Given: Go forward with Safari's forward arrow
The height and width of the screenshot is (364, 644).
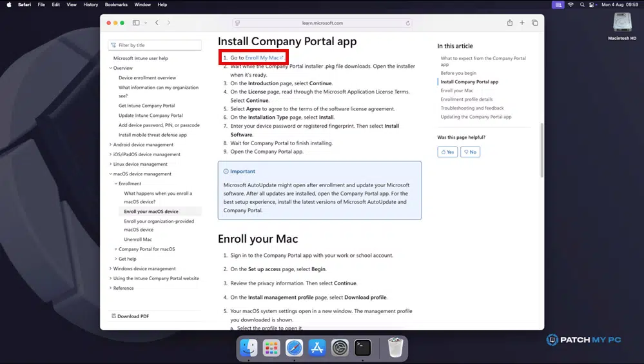Looking at the screenshot, I should (x=168, y=23).
